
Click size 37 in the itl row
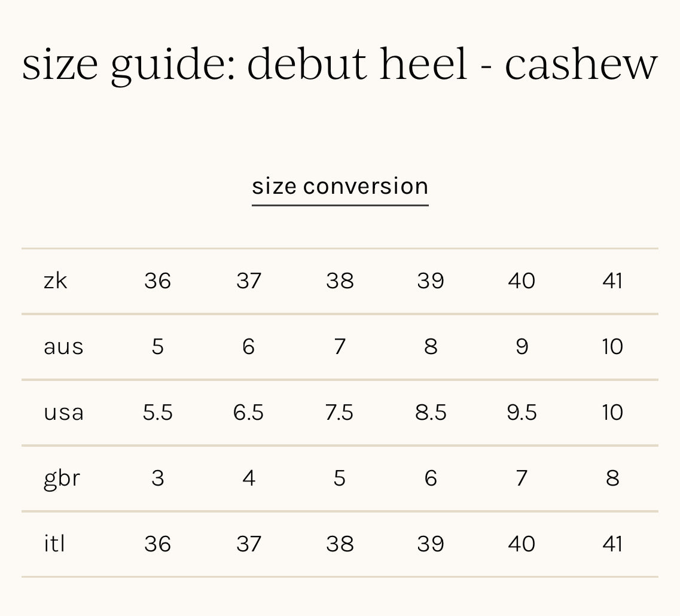click(249, 544)
